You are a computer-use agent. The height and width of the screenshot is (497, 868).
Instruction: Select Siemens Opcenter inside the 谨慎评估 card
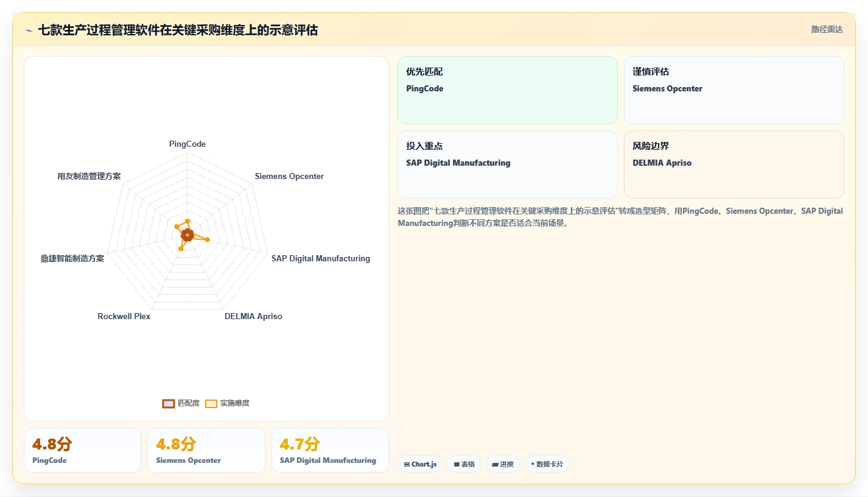tap(667, 89)
